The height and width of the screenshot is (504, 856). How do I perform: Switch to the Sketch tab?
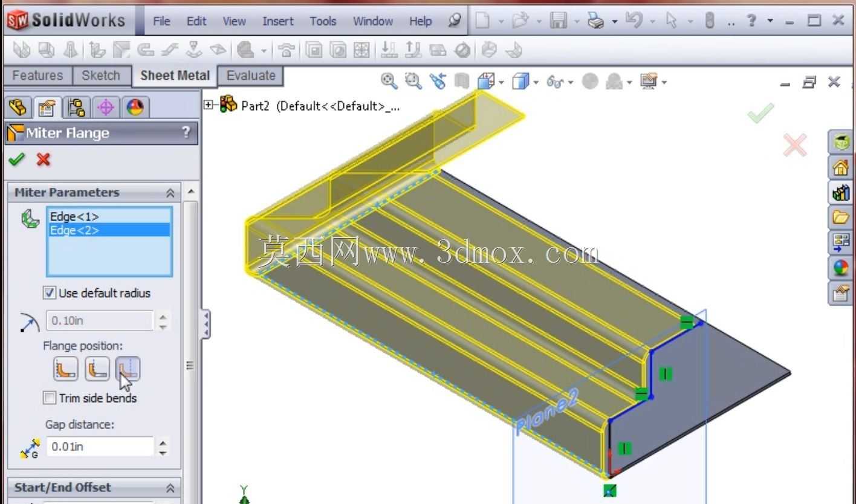click(101, 76)
